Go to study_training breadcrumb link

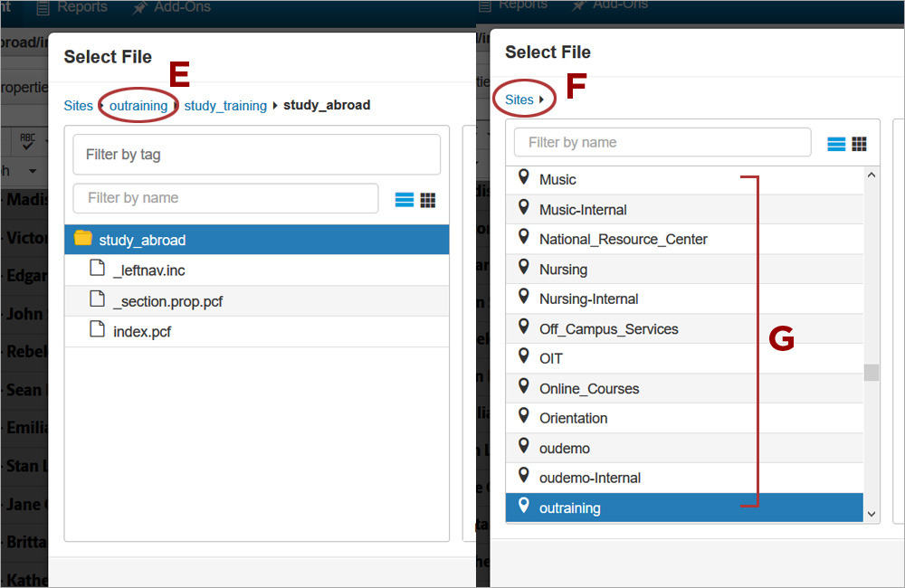click(225, 106)
